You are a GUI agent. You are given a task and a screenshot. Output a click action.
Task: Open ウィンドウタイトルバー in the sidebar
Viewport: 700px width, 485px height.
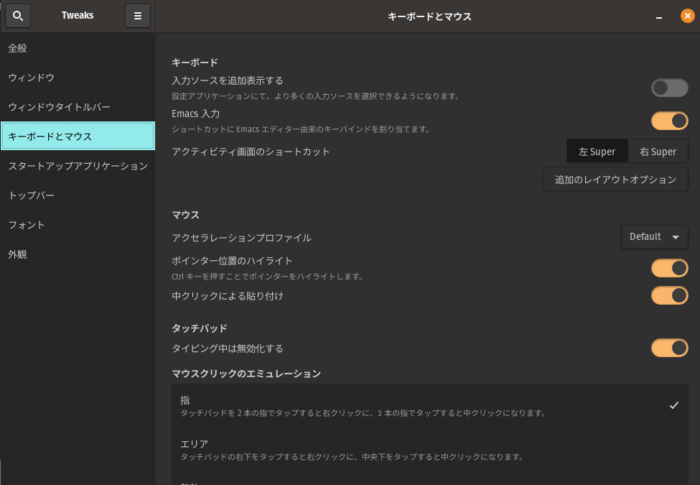tap(58, 107)
